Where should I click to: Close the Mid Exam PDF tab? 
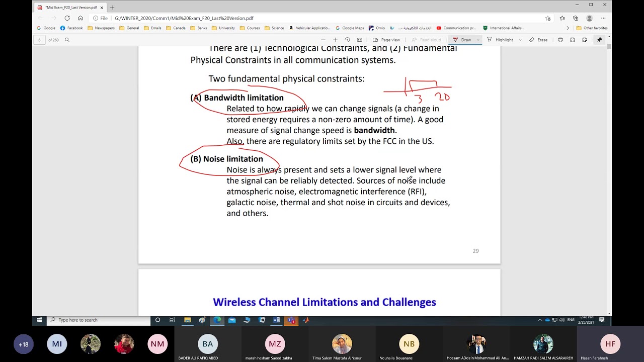tap(102, 8)
